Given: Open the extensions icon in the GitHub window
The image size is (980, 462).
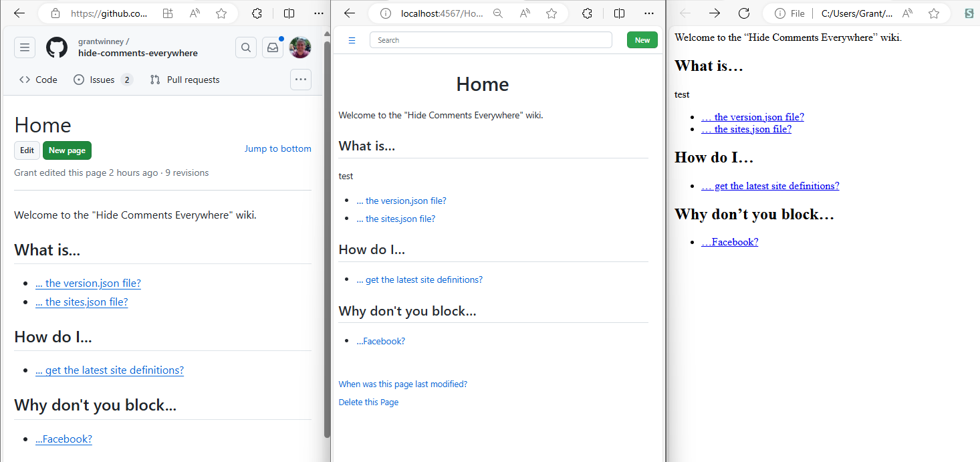Looking at the screenshot, I should point(257,13).
